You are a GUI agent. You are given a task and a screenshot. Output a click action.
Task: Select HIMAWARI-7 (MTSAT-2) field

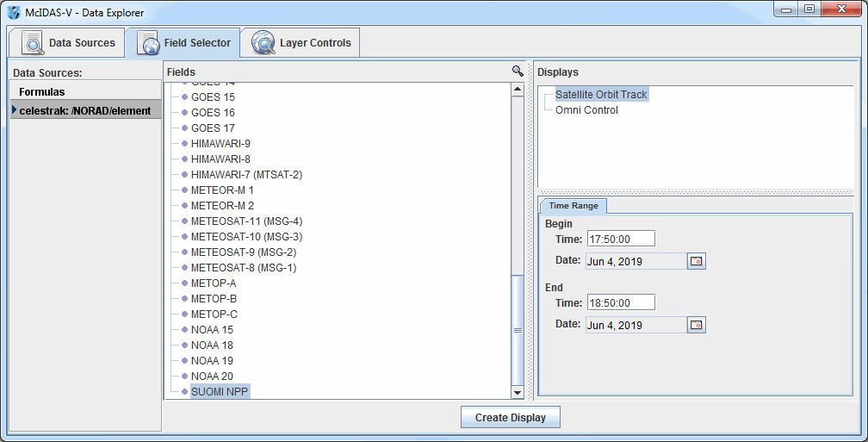[246, 174]
